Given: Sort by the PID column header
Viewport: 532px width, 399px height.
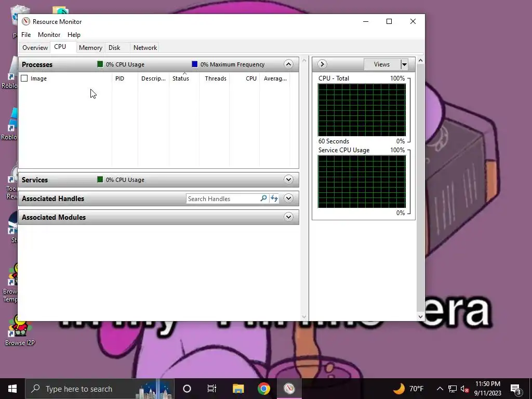Looking at the screenshot, I should pos(125,78).
